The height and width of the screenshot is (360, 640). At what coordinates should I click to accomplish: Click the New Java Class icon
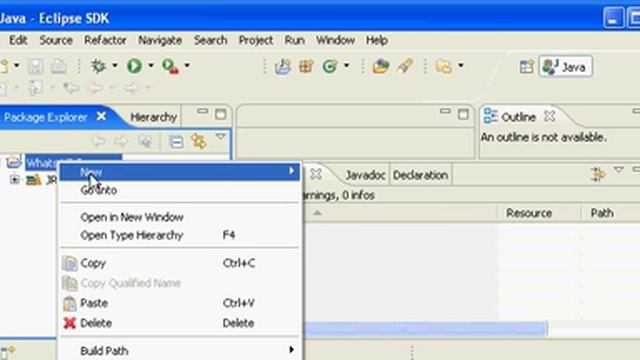pyautogui.click(x=330, y=66)
